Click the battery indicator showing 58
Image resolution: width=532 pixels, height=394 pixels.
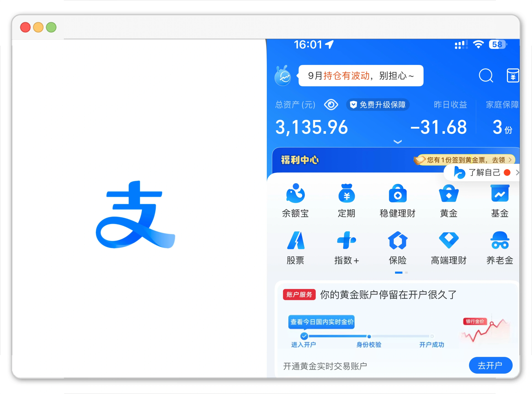[x=498, y=44]
